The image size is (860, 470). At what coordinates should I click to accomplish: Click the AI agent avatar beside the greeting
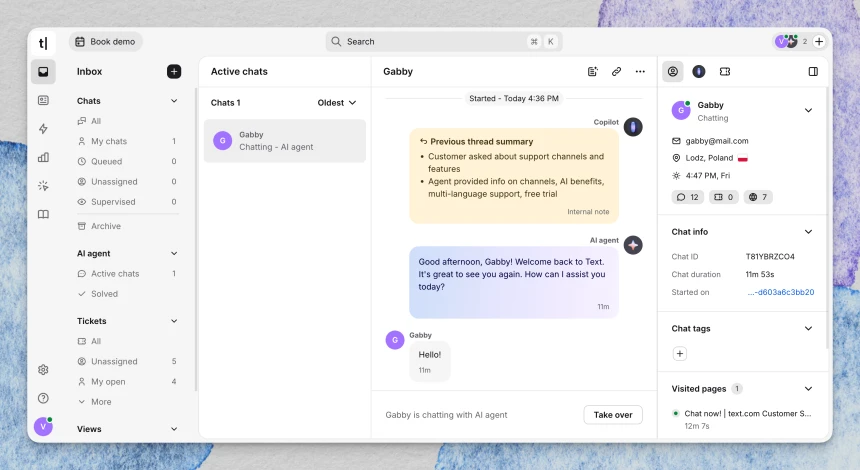tap(633, 245)
